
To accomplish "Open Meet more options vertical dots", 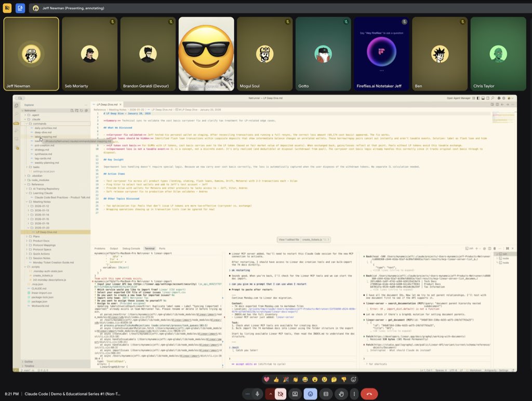I will [354, 394].
